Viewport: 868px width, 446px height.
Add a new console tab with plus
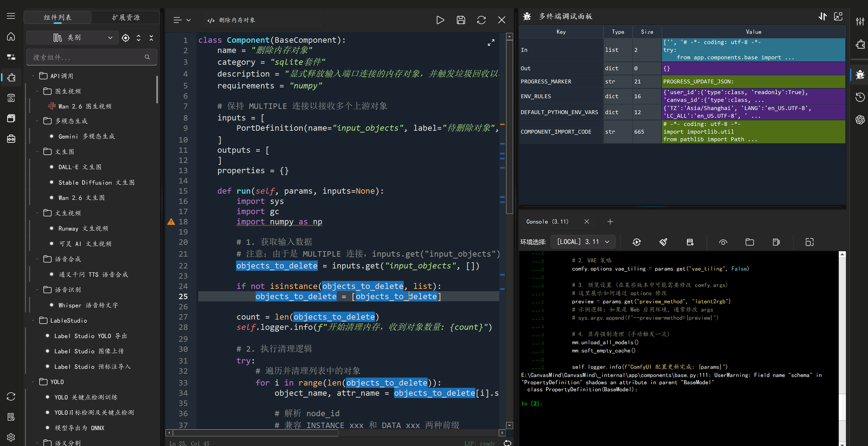610,221
